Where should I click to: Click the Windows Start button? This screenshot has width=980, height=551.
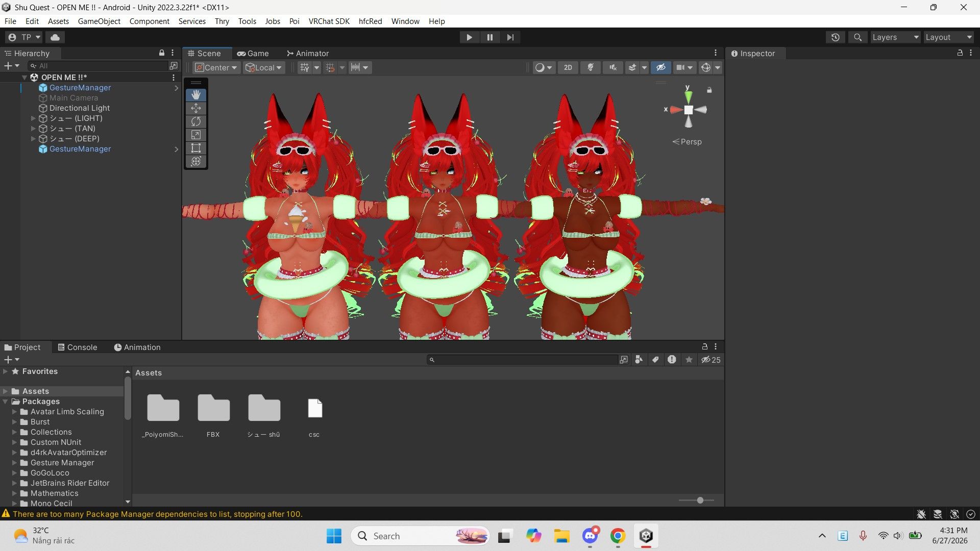334,536
